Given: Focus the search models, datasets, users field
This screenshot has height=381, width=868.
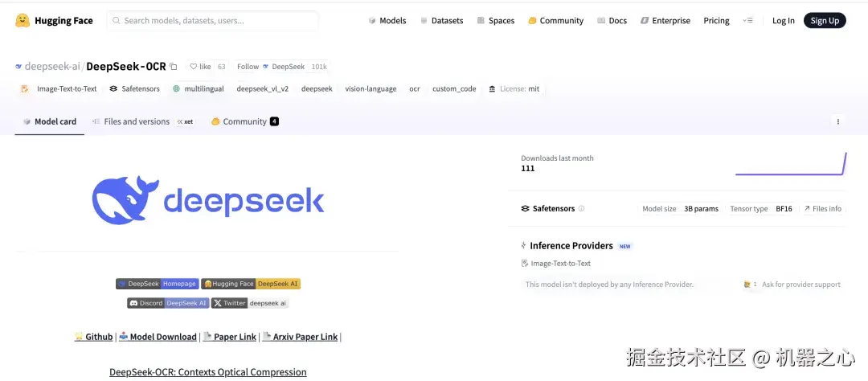Looking at the screenshot, I should [213, 21].
